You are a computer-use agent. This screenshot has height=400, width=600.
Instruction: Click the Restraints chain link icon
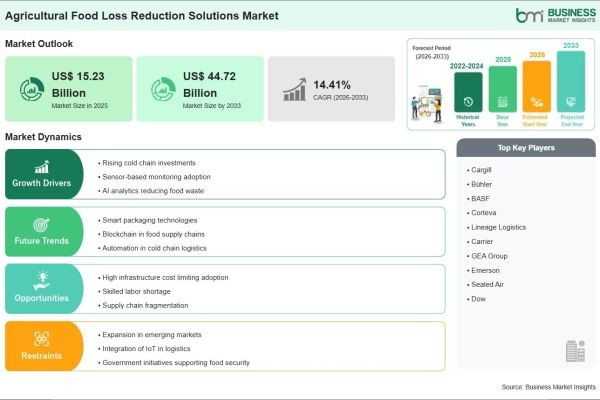point(41,339)
